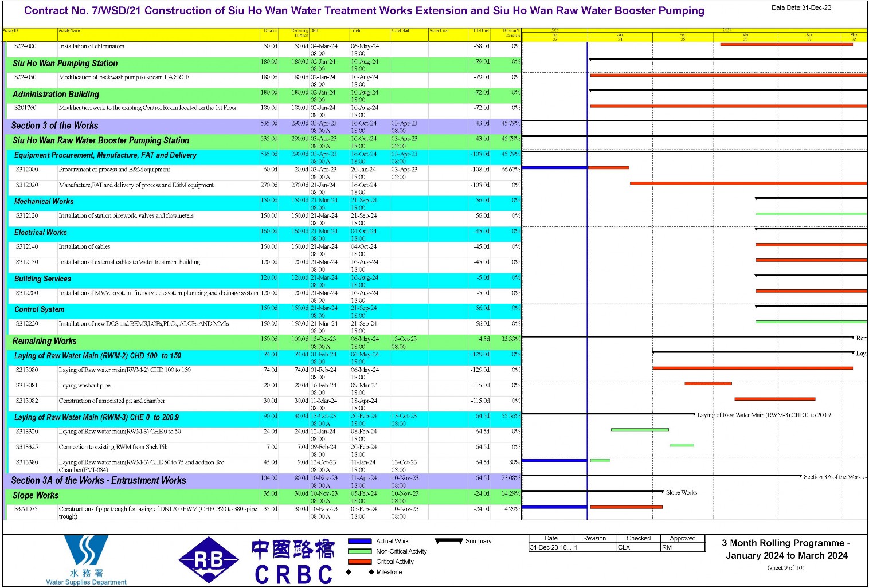Click the red bar for Laying washout pipe
This screenshot has width=869, height=588.
coord(708,383)
